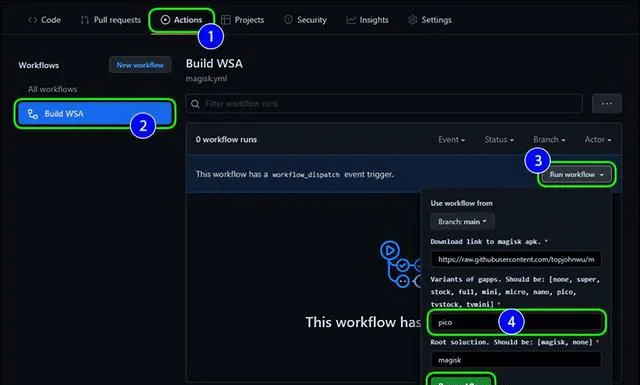
Task: Click the Build WSA page heading
Action: (214, 64)
